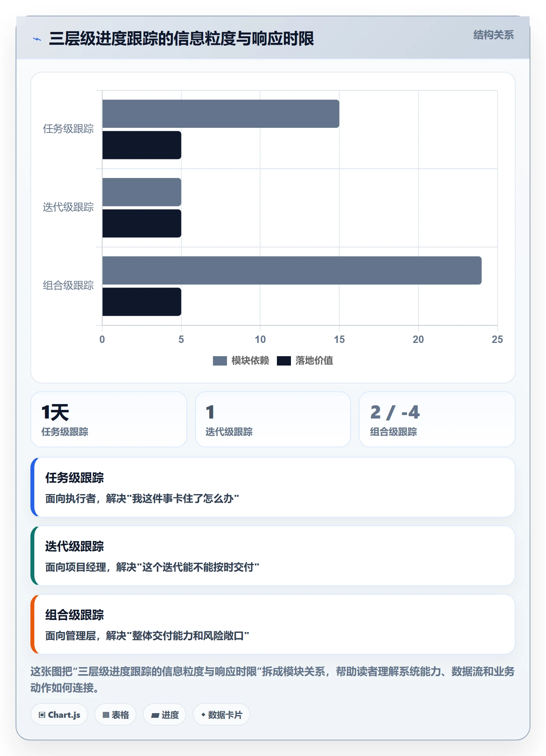
Task: Select the blue-edged 任务级跟踪 description card
Action: [x=273, y=487]
